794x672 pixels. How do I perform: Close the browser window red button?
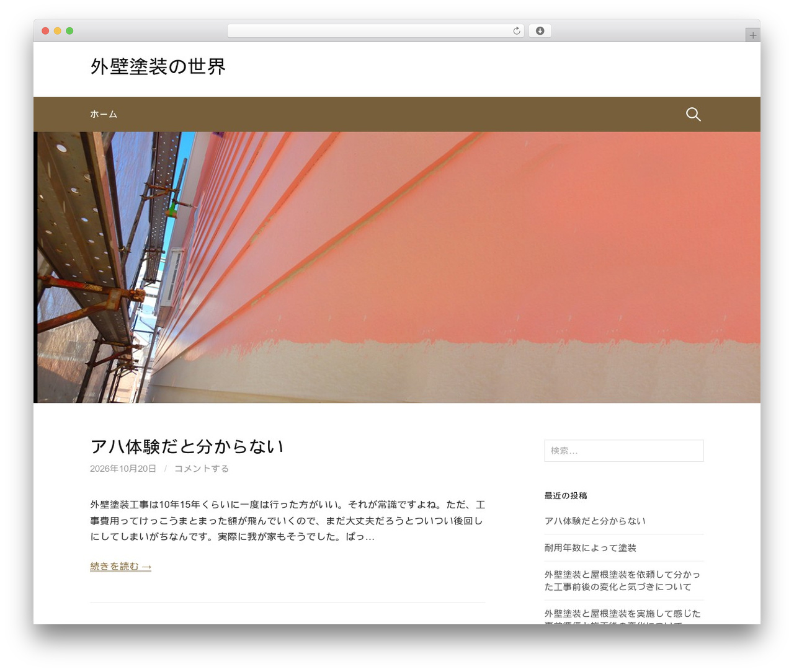[x=45, y=31]
